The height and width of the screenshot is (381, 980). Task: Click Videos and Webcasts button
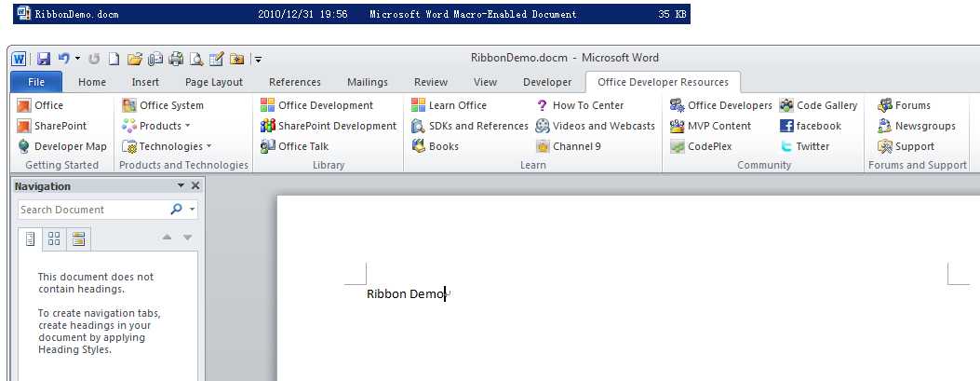coord(595,126)
